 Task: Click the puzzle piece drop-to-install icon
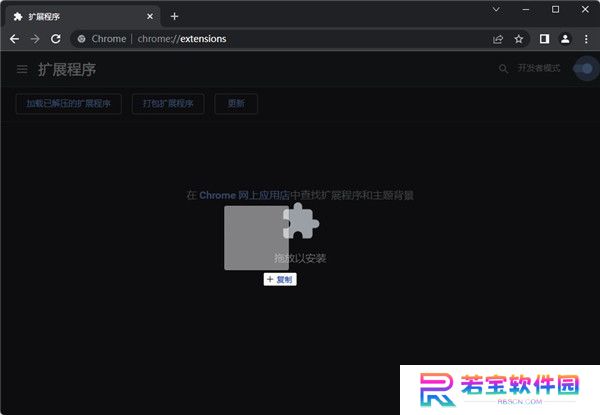tap(301, 221)
